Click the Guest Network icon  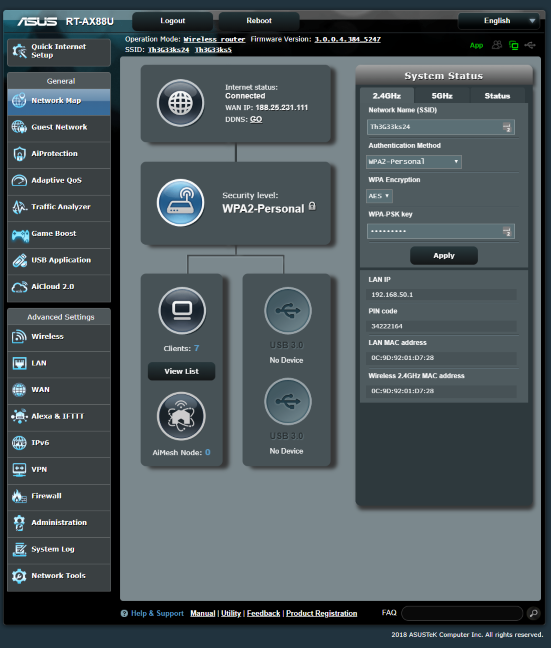(19, 127)
